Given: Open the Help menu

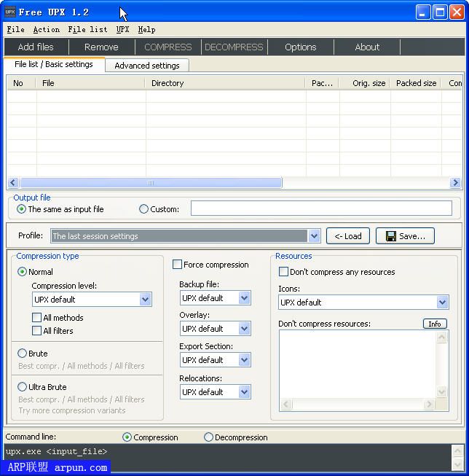Looking at the screenshot, I should tap(147, 29).
